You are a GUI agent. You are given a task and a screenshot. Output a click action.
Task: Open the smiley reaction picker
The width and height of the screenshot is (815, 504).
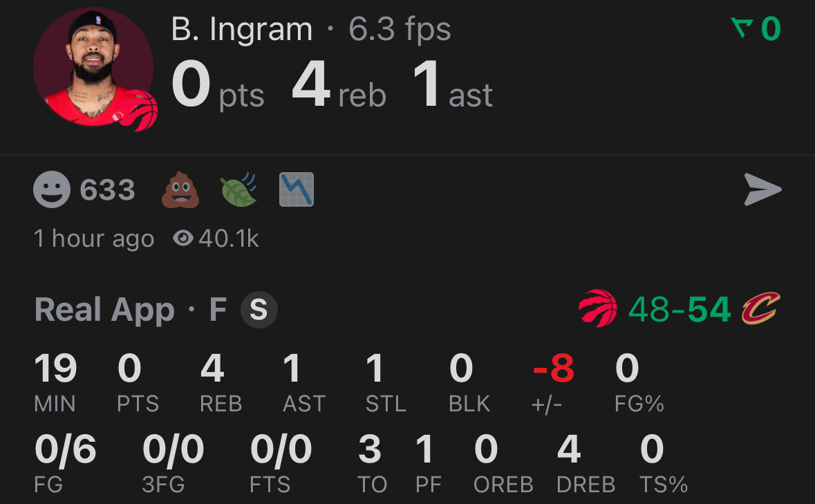point(52,189)
